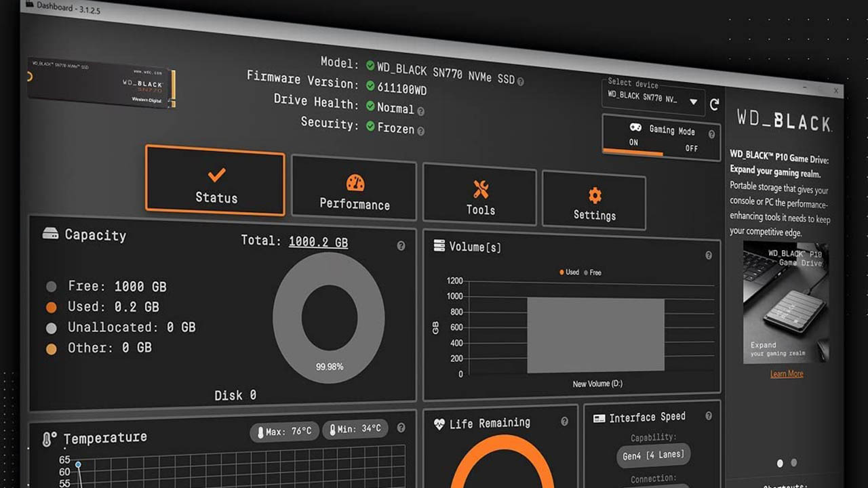The height and width of the screenshot is (488, 868).
Task: Click the Total 1000.2 GB capacity link
Action: tap(318, 242)
